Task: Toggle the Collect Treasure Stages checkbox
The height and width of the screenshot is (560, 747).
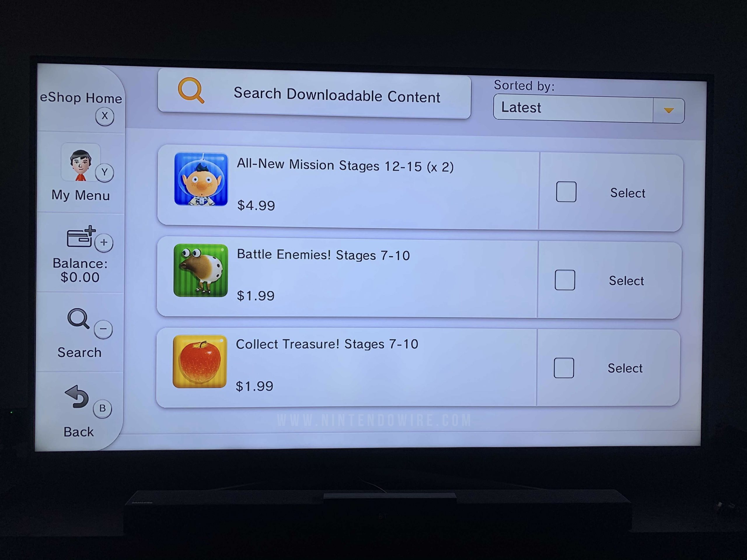Action: (x=562, y=368)
